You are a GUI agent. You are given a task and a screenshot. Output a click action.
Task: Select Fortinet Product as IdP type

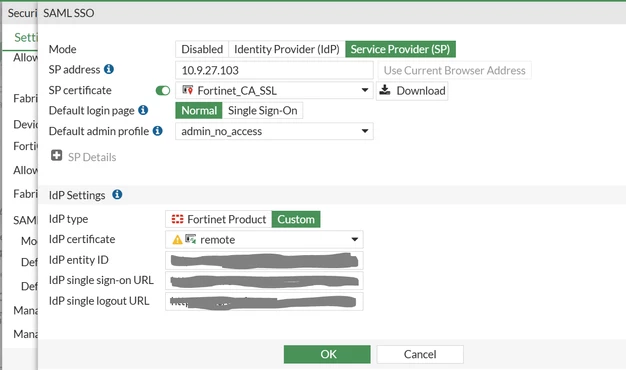coord(219,219)
